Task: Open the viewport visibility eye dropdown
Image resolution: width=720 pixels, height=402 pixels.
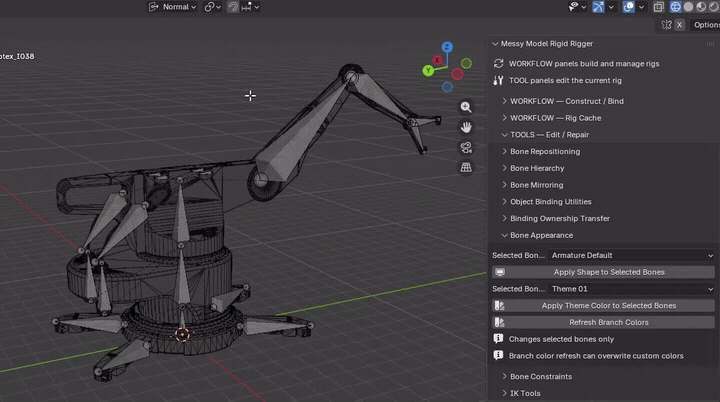Action: 577,7
